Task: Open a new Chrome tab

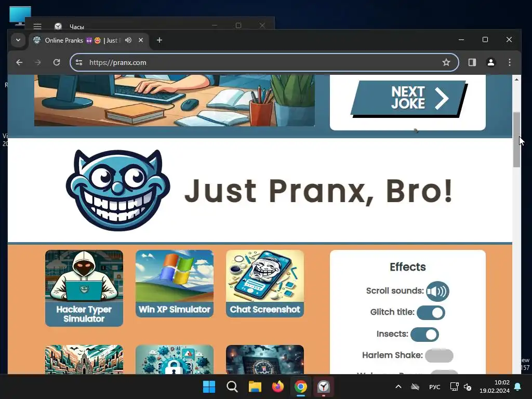Action: [x=159, y=40]
